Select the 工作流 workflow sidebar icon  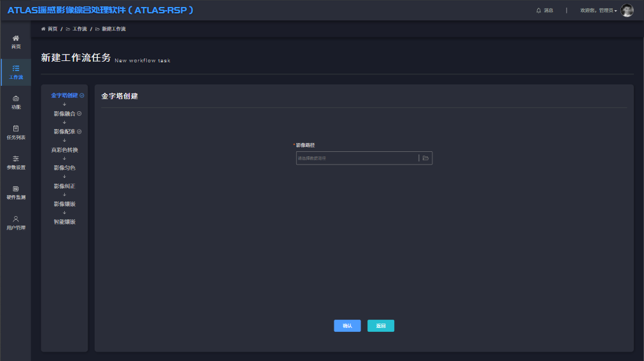click(x=16, y=69)
